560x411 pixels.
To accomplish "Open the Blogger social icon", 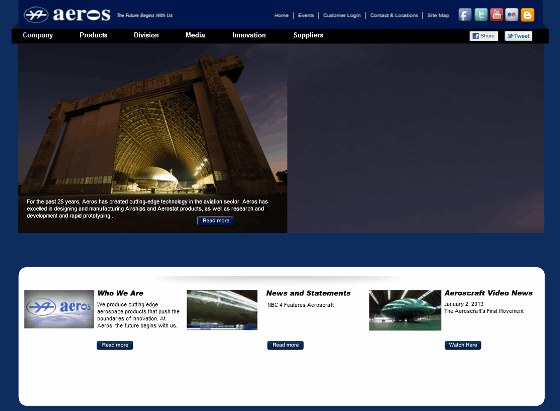I will (528, 15).
